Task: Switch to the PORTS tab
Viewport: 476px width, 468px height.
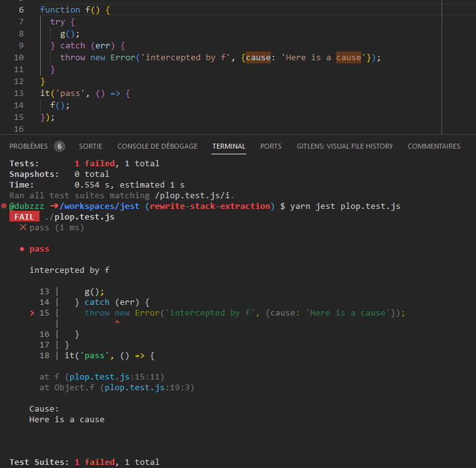Action: (x=271, y=146)
